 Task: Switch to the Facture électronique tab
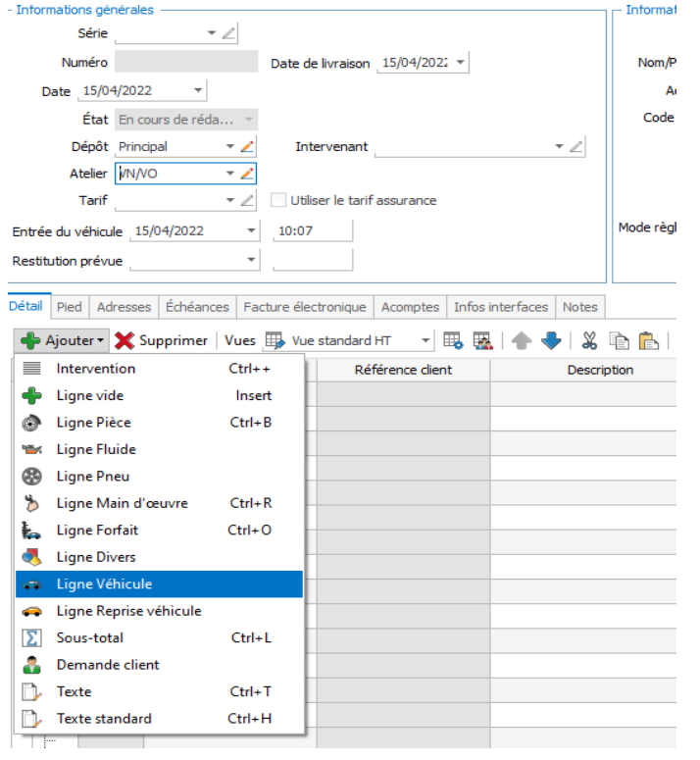(x=305, y=307)
